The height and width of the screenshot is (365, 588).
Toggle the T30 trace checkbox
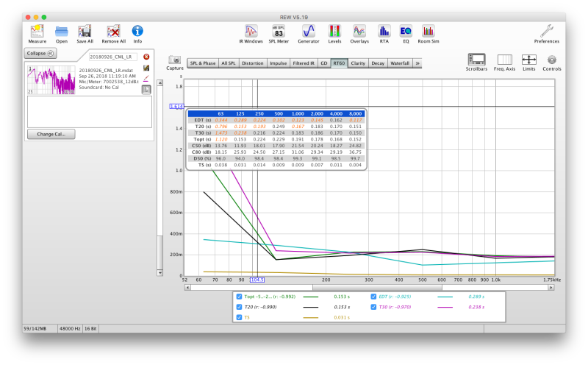(x=373, y=307)
